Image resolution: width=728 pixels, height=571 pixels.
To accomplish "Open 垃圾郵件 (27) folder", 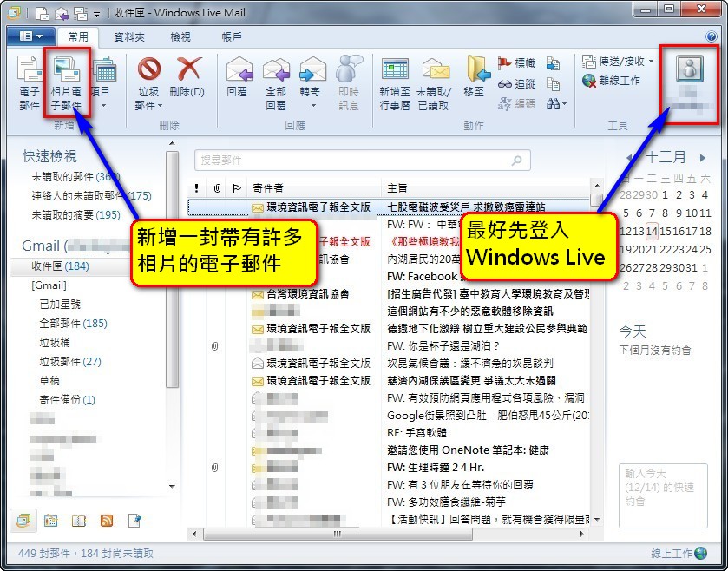I will point(70,362).
